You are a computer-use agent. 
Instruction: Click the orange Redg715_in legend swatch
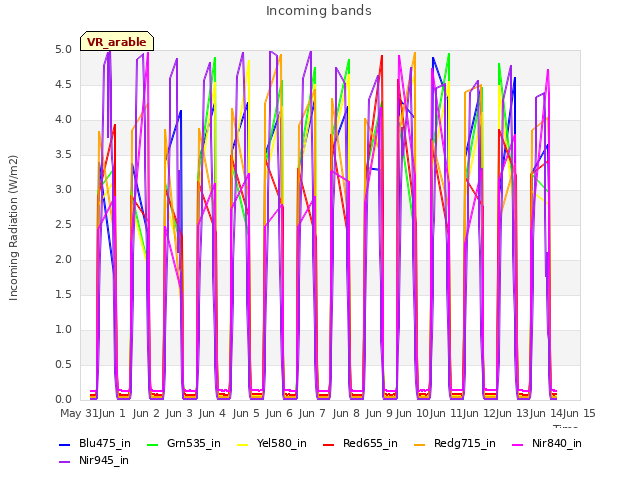pyautogui.click(x=420, y=444)
